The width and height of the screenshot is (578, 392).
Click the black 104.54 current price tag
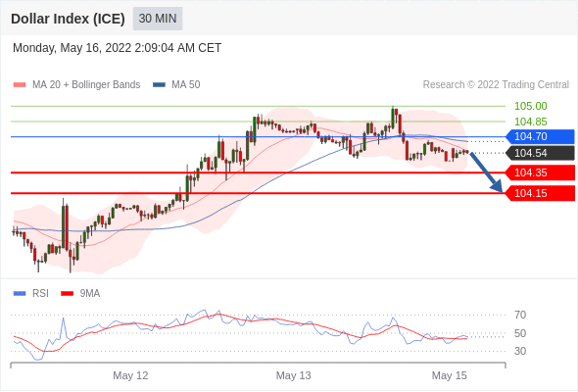click(540, 153)
